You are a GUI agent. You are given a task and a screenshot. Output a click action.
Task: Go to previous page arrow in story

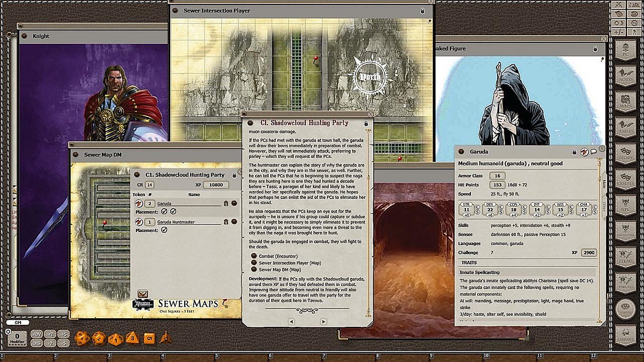(x=291, y=322)
